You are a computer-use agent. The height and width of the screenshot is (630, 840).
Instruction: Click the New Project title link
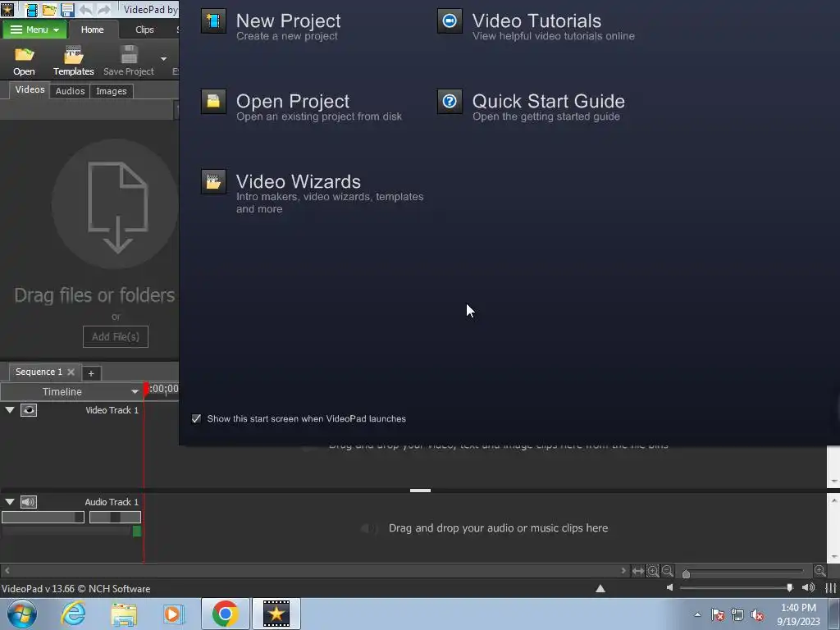point(288,21)
